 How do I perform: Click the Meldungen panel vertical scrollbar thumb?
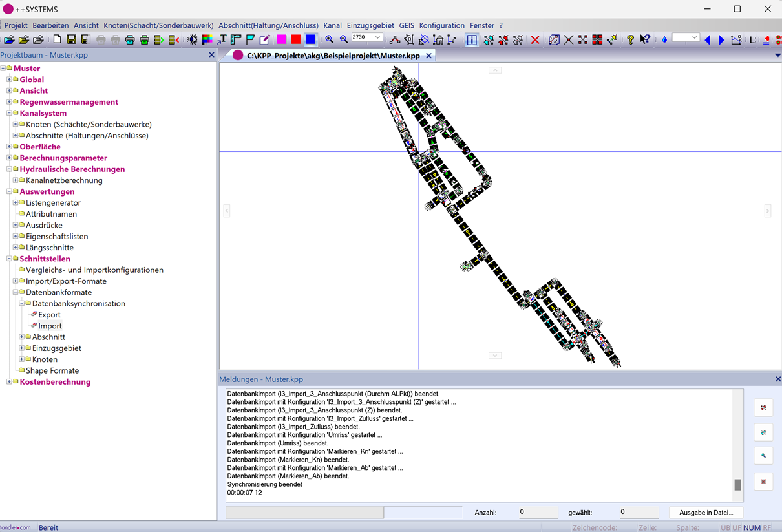737,485
